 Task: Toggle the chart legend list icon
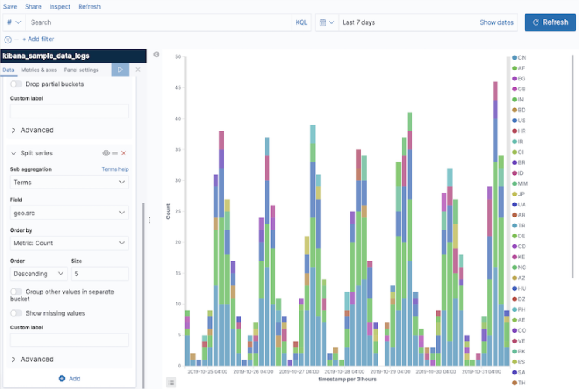tap(171, 382)
